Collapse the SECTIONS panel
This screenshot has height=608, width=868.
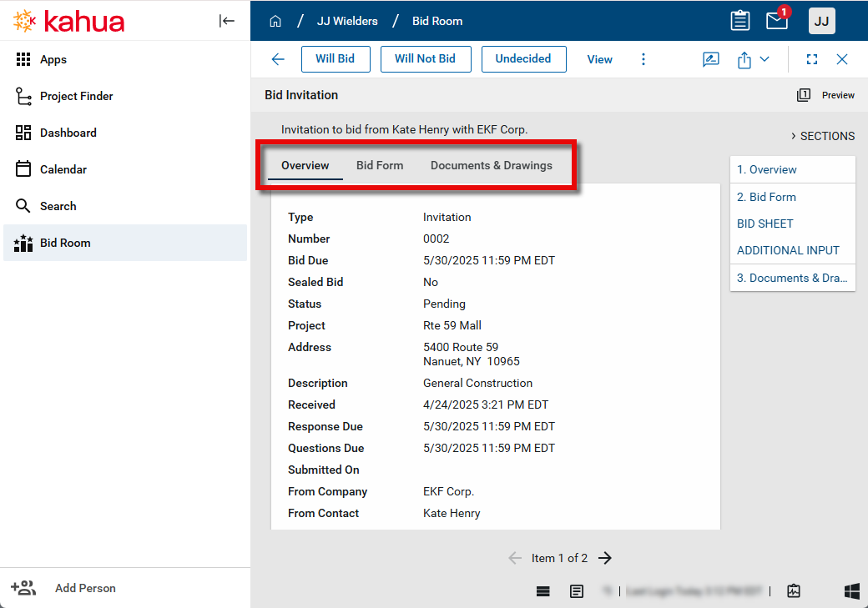[822, 136]
